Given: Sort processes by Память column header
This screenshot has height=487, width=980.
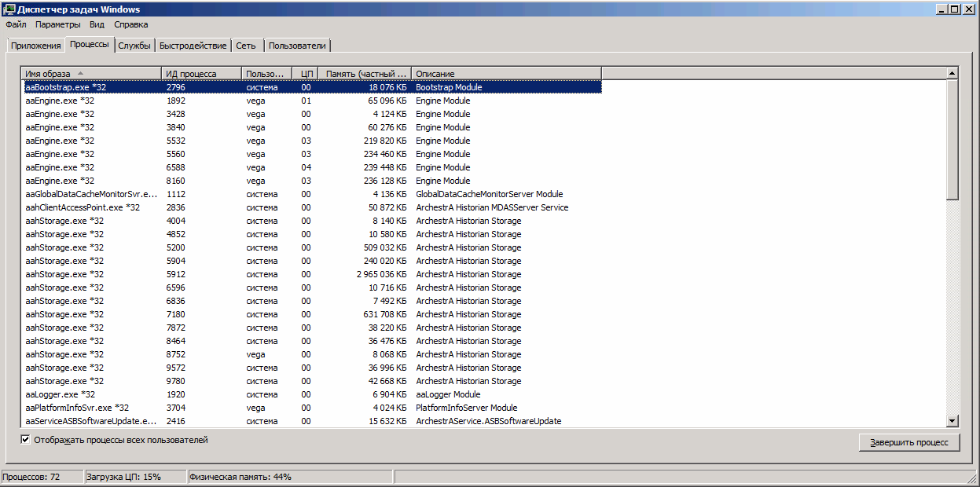Looking at the screenshot, I should point(365,74).
